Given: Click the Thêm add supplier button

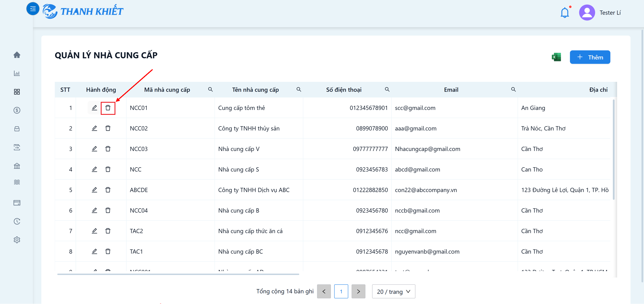Looking at the screenshot, I should click(590, 57).
